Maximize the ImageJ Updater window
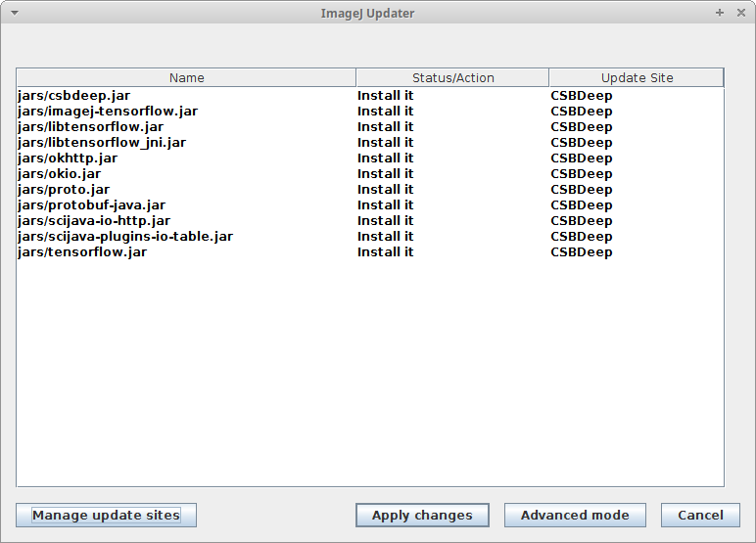Image resolution: width=756 pixels, height=543 pixels. tap(720, 13)
